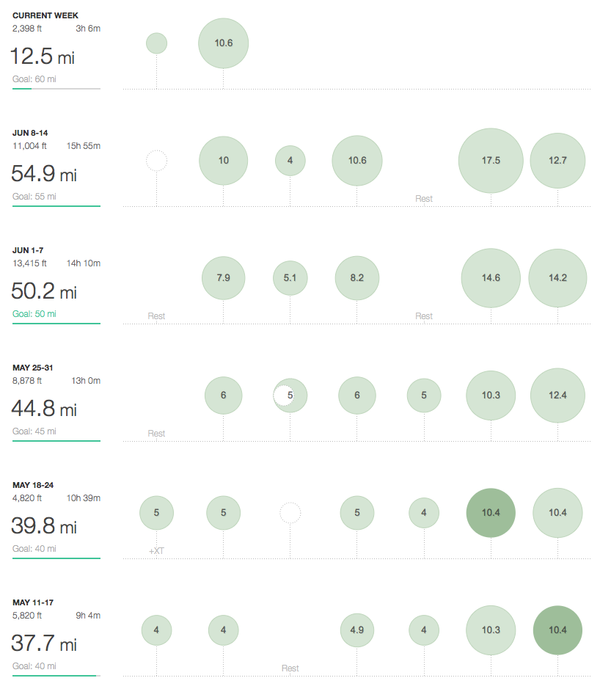Click the 7.9 mile run bubble

(x=224, y=278)
